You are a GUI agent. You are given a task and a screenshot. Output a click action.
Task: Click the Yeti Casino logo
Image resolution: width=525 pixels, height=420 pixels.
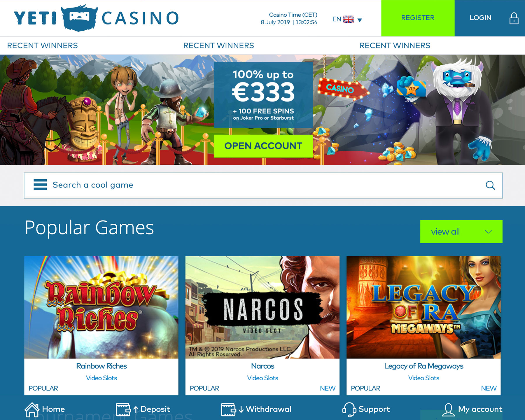pos(96,18)
